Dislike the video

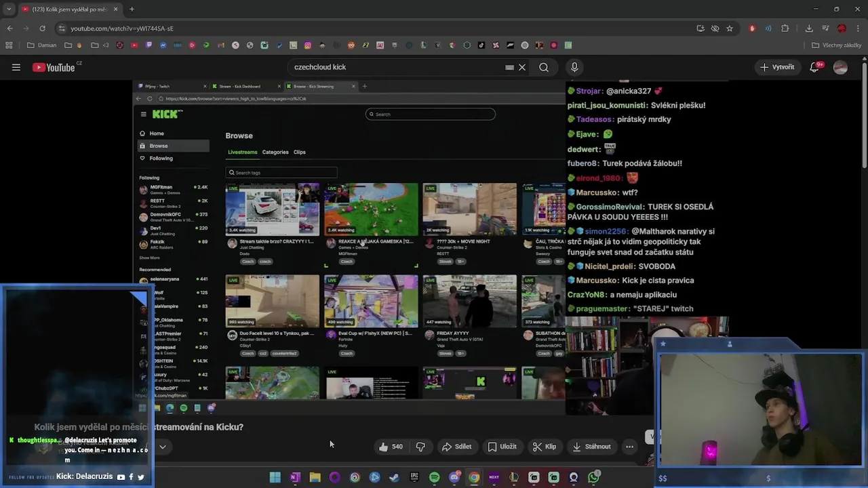tap(420, 447)
